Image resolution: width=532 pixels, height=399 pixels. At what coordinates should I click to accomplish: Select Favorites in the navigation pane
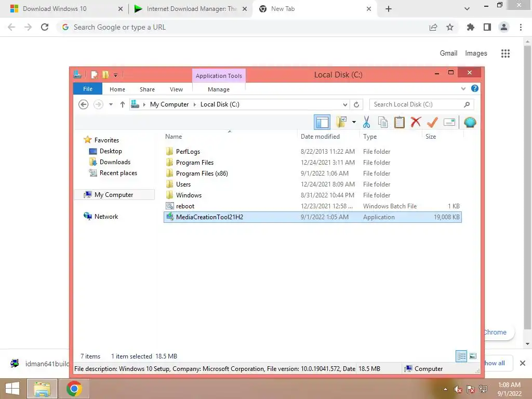pyautogui.click(x=107, y=140)
